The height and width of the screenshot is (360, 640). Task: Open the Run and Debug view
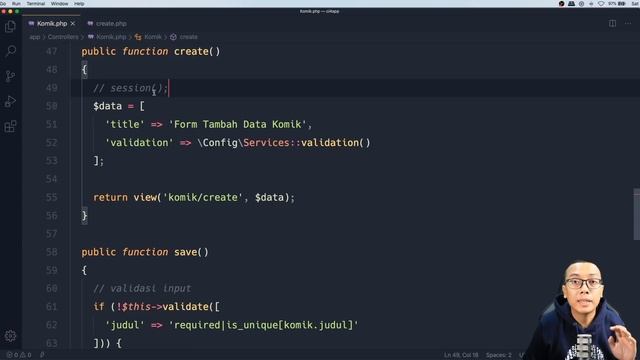[x=10, y=101]
